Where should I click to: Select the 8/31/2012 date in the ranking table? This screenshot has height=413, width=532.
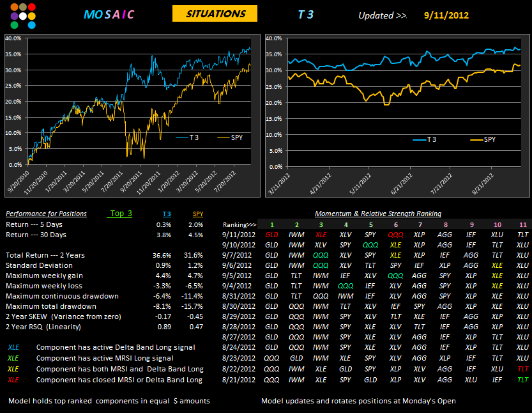(238, 296)
